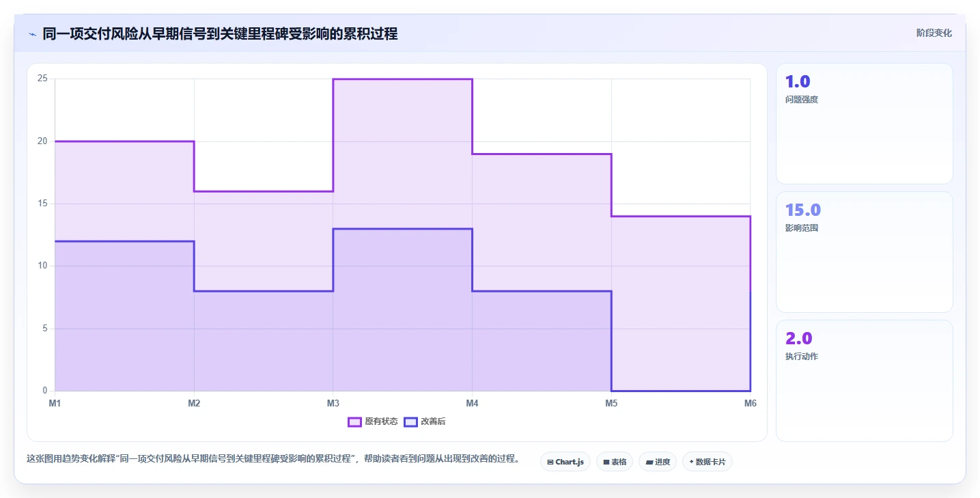Click the y-axis tick label 15

(42, 204)
